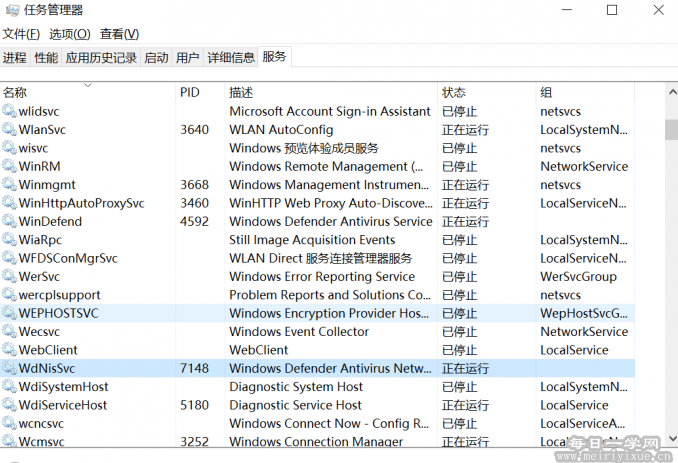
Task: Click the icon beside WFDSConMgrSvc
Action: (9, 258)
